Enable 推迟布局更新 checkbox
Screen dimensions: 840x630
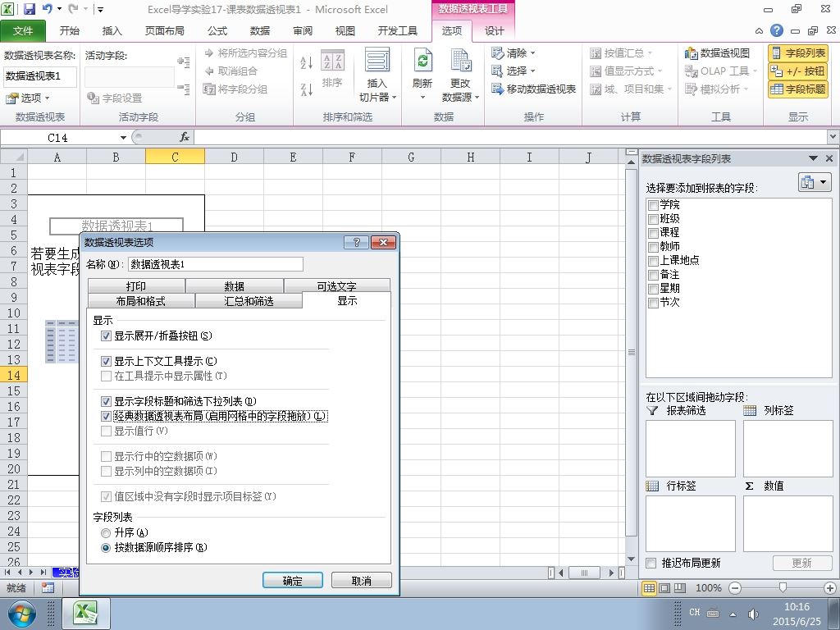point(651,563)
